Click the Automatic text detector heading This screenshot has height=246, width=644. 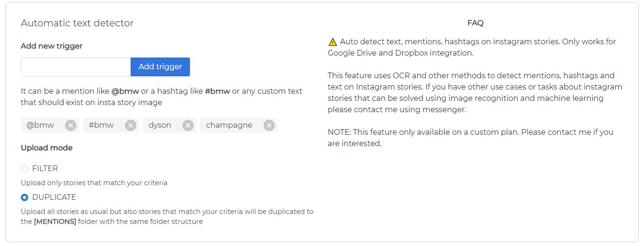[x=77, y=23]
